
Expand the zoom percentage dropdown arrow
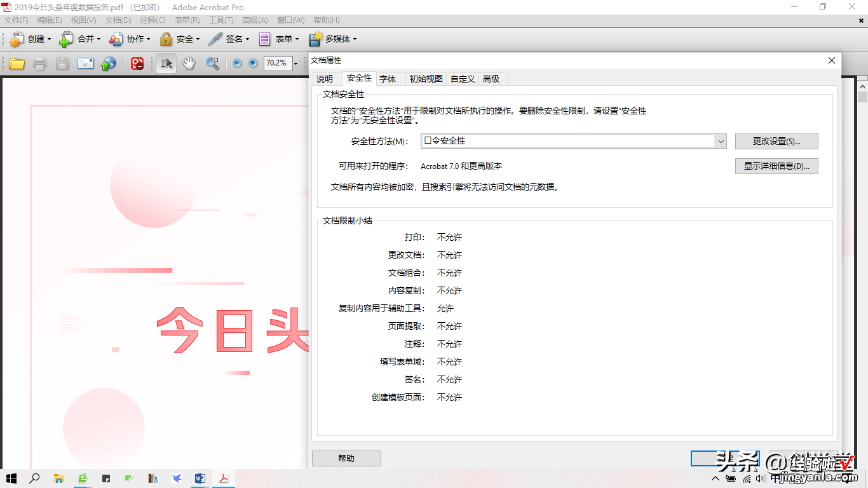[295, 64]
